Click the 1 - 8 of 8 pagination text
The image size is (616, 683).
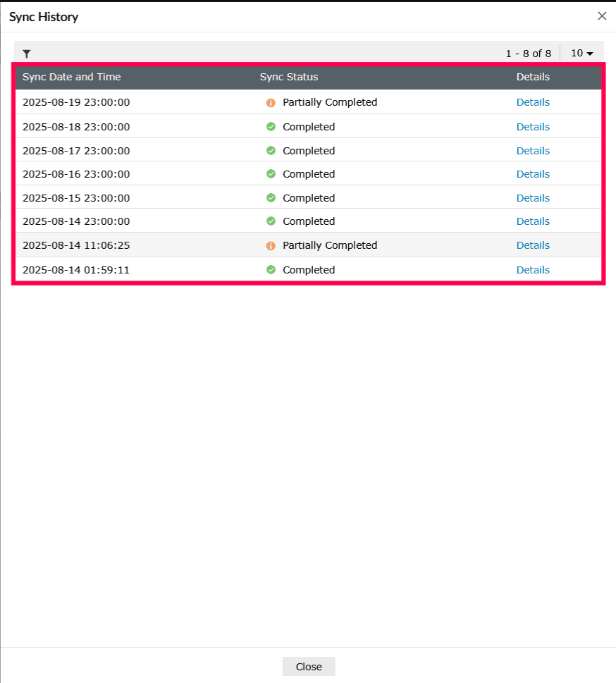[528, 54]
